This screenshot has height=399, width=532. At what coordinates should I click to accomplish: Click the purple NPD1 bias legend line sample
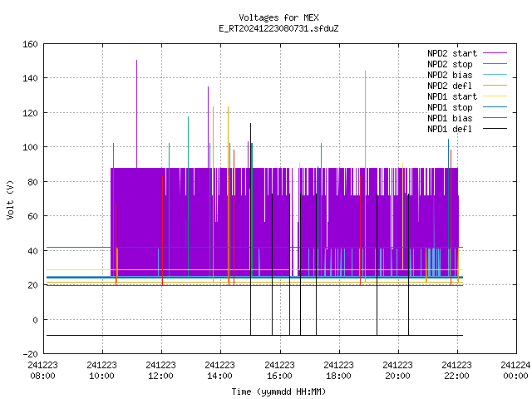[x=498, y=118]
